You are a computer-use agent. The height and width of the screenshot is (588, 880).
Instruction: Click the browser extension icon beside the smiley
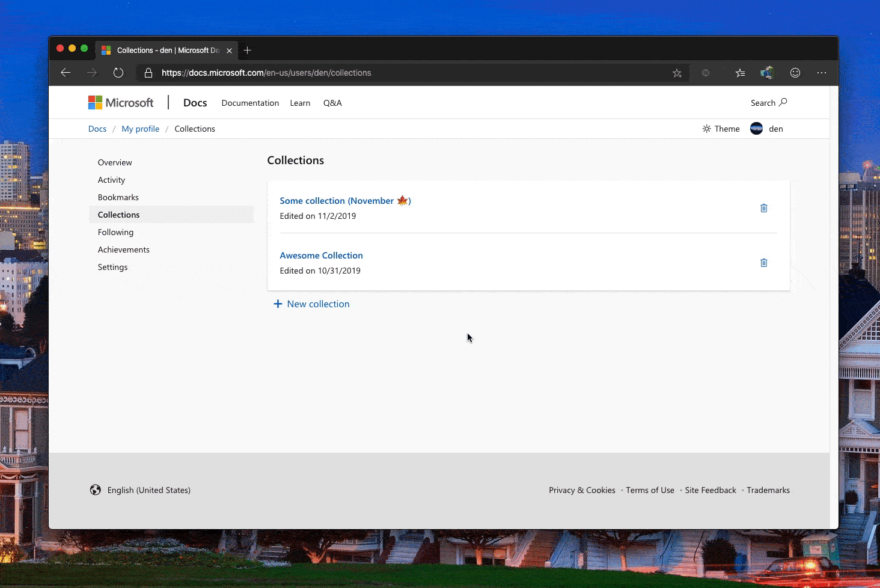(x=767, y=73)
